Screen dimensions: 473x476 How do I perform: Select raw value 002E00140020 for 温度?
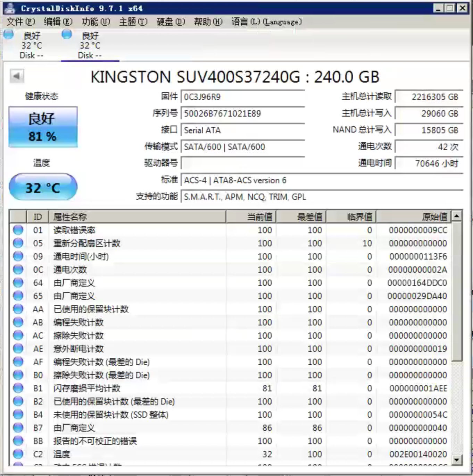pyautogui.click(x=418, y=454)
